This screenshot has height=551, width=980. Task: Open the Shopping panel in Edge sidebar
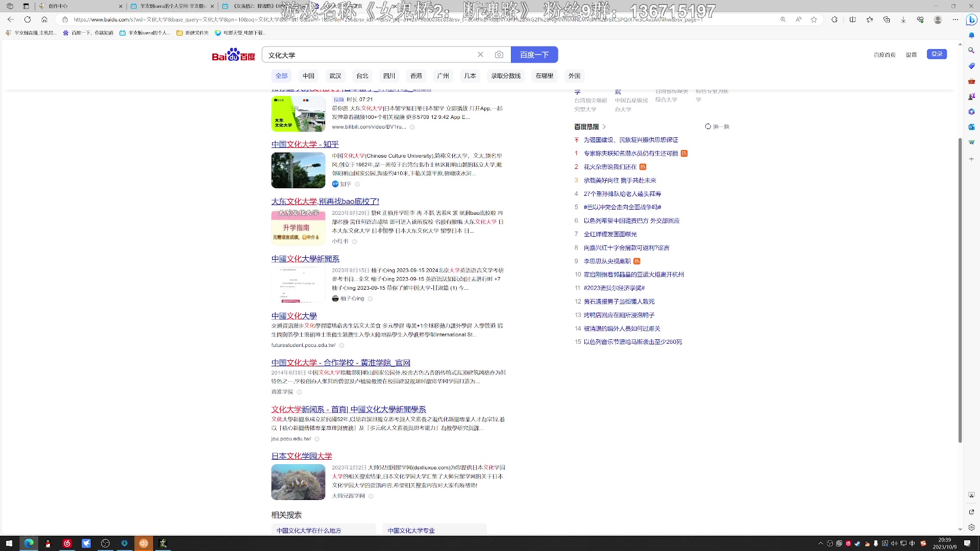tap(971, 65)
